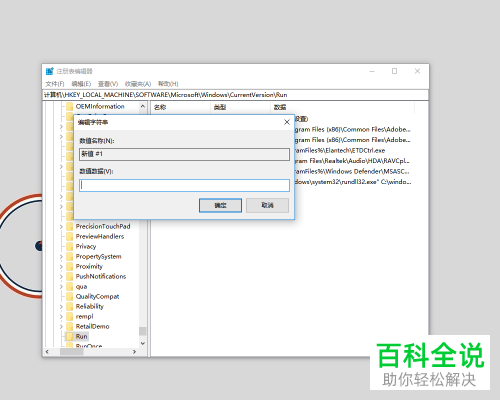Confirm with the 确定 button
This screenshot has height=400, width=500.
pyautogui.click(x=220, y=205)
